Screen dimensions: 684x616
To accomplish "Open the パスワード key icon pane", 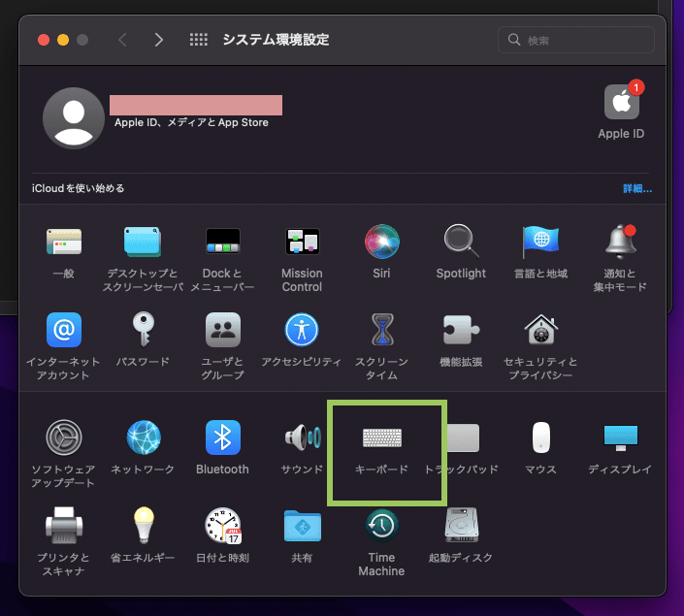I will (143, 329).
